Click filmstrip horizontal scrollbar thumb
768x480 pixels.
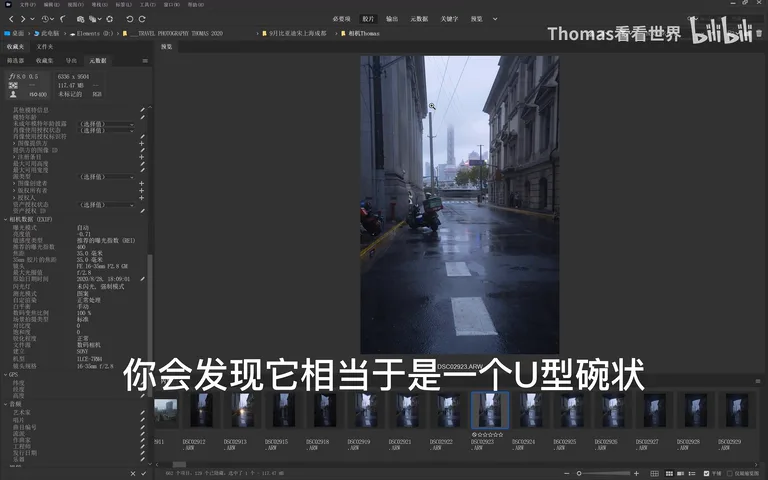179,464
